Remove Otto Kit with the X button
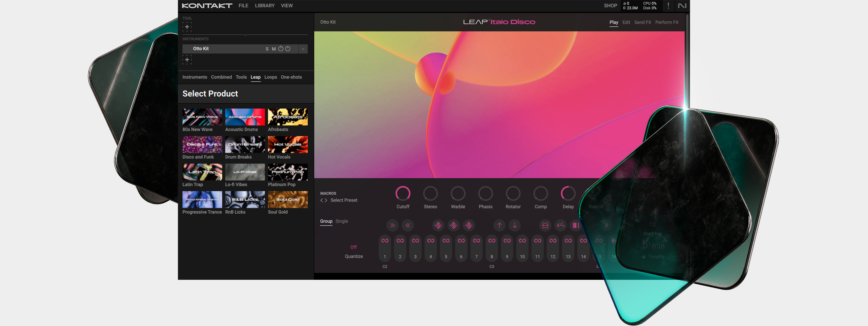Viewport: 868px width, 326px height. (x=303, y=49)
